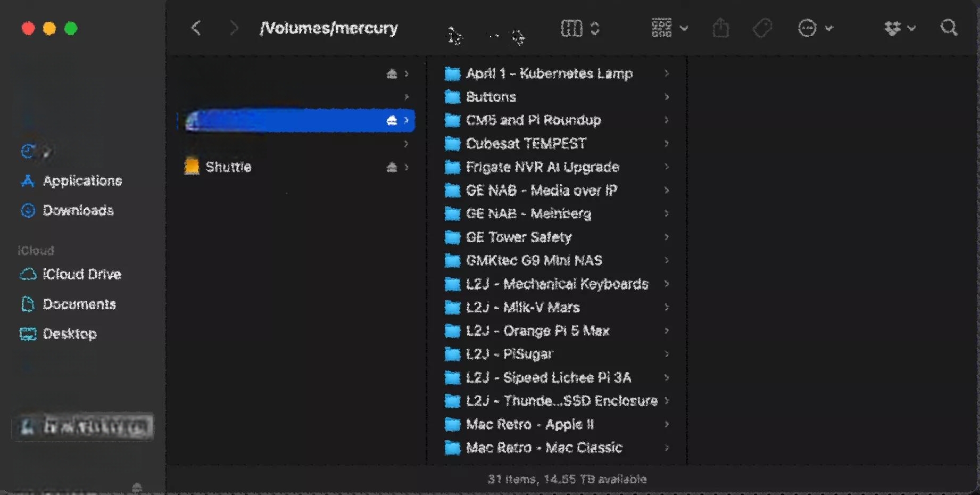
Task: Click the Buttons folder icon
Action: (452, 97)
